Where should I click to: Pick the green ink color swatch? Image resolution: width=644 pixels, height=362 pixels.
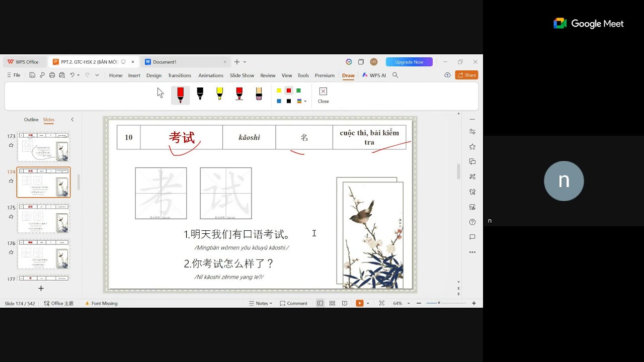[x=298, y=90]
